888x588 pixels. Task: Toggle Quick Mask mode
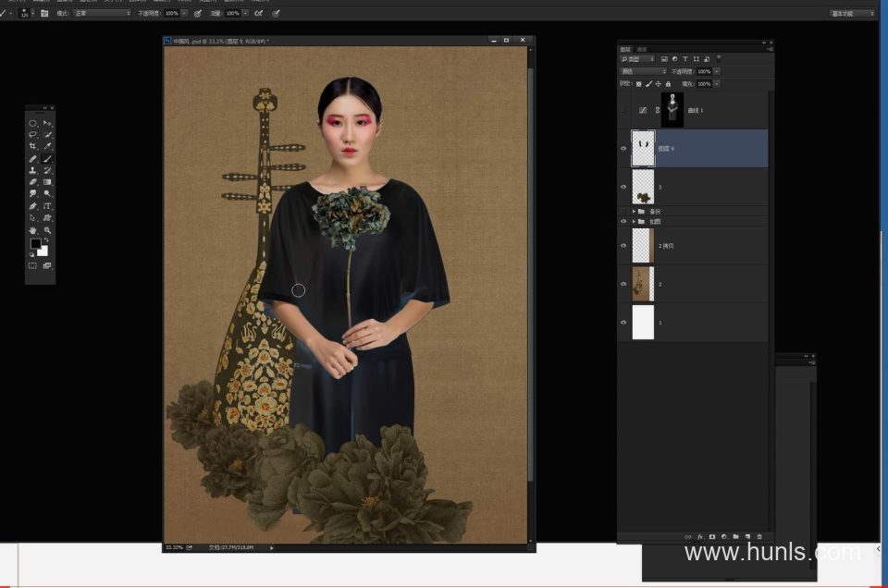pos(33,265)
